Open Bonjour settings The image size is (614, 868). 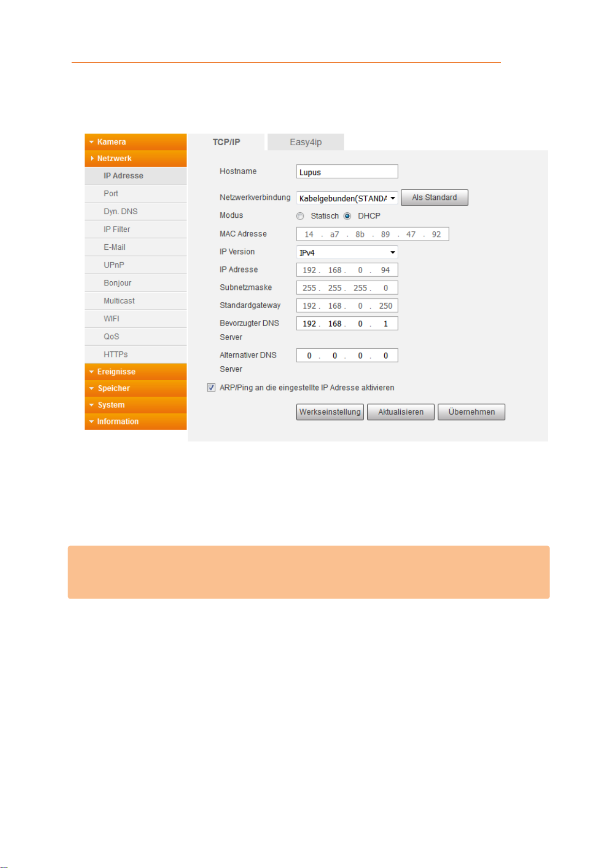tap(135, 283)
